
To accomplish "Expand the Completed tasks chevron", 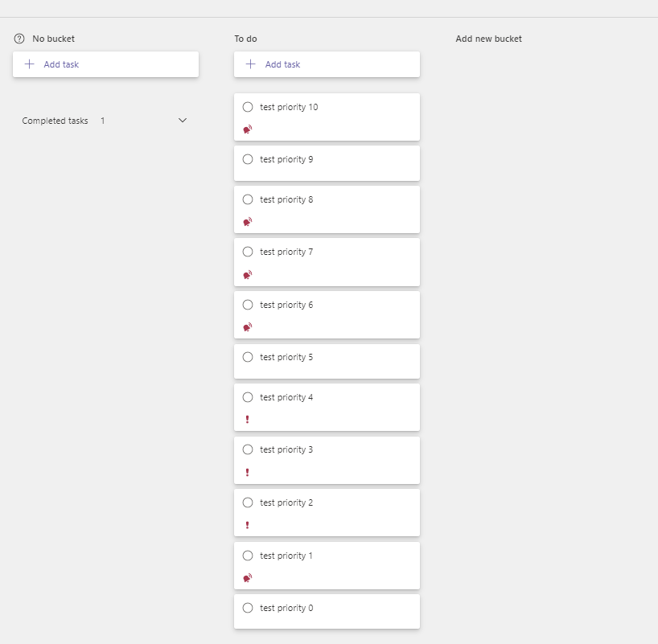I will point(183,121).
